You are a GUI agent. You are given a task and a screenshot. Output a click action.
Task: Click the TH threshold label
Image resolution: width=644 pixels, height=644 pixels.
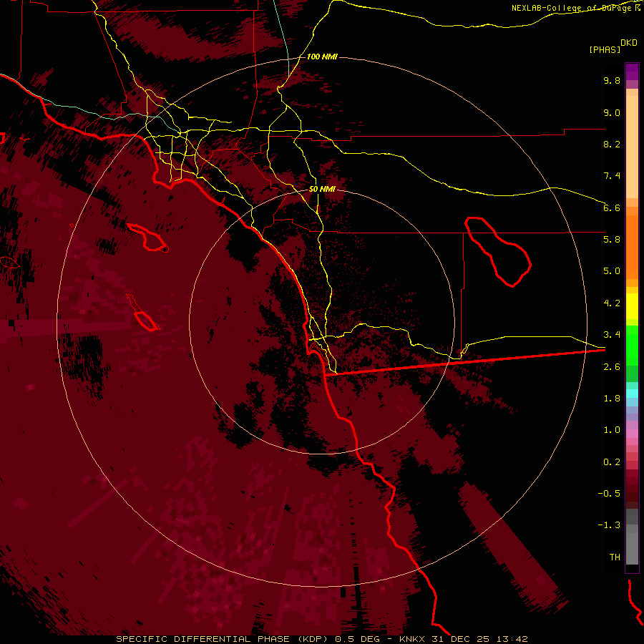click(615, 557)
